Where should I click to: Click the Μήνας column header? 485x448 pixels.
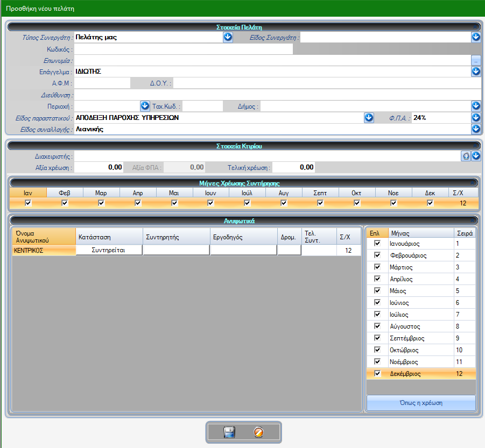(x=420, y=233)
